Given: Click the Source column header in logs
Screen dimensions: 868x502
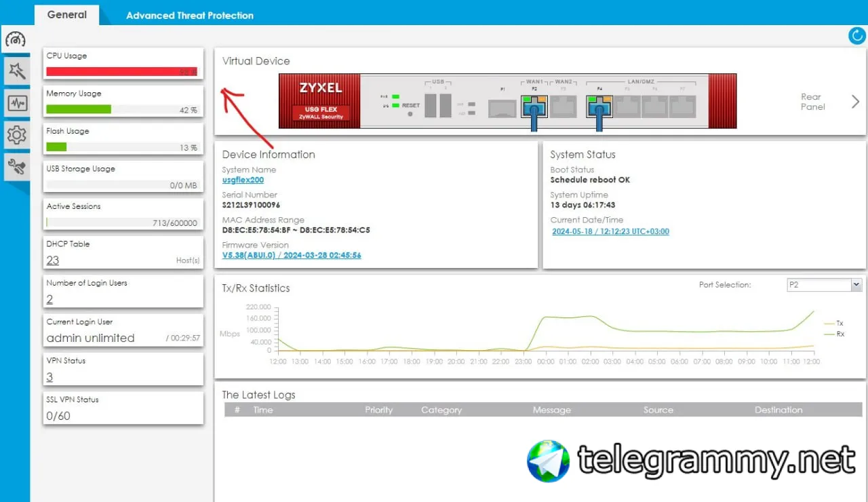Looking at the screenshot, I should (658, 410).
